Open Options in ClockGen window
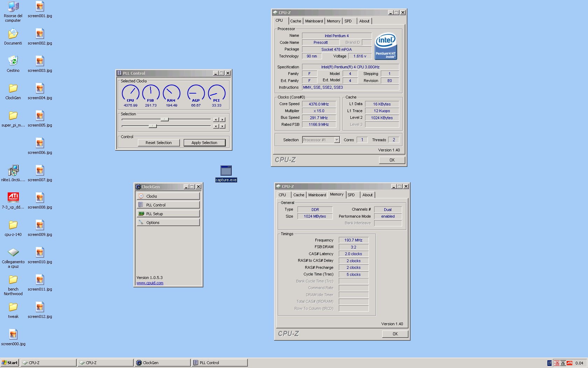Image resolution: width=588 pixels, height=368 pixels. (168, 223)
